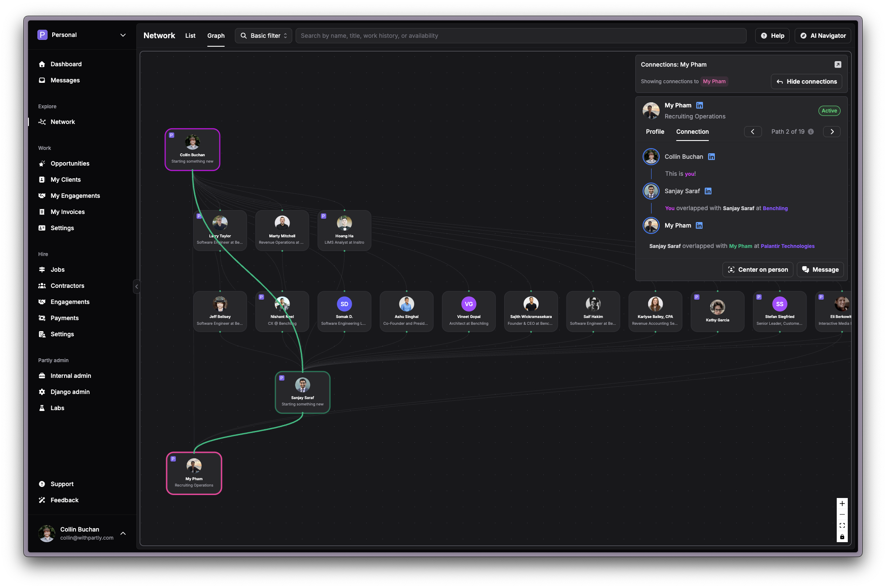Switch to the List view
The width and height of the screenshot is (886, 588).
(190, 36)
